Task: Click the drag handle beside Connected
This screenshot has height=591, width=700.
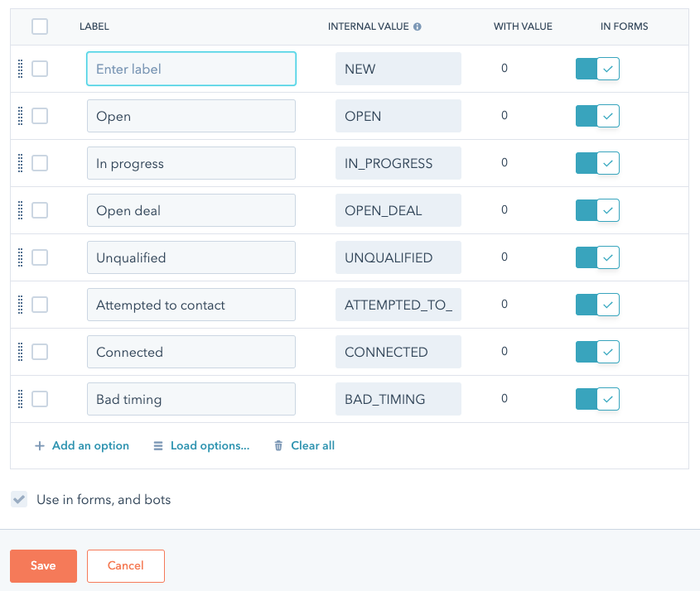Action: coord(22,352)
